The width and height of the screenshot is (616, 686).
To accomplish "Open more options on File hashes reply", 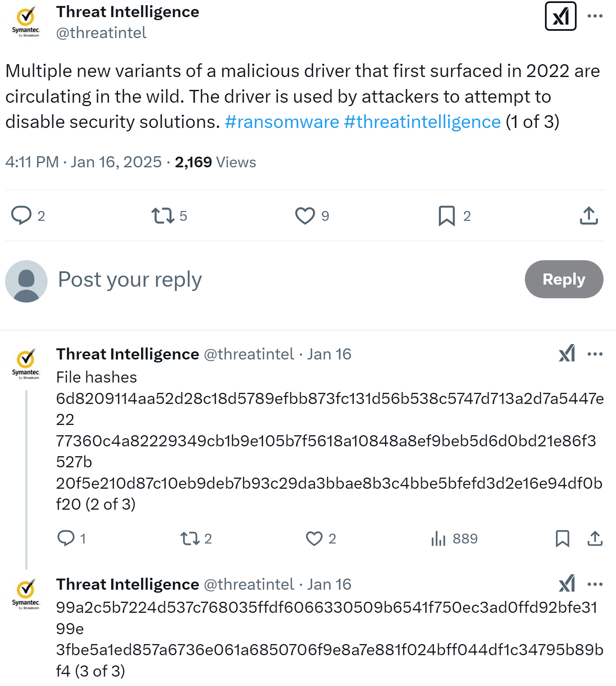I will tap(595, 354).
